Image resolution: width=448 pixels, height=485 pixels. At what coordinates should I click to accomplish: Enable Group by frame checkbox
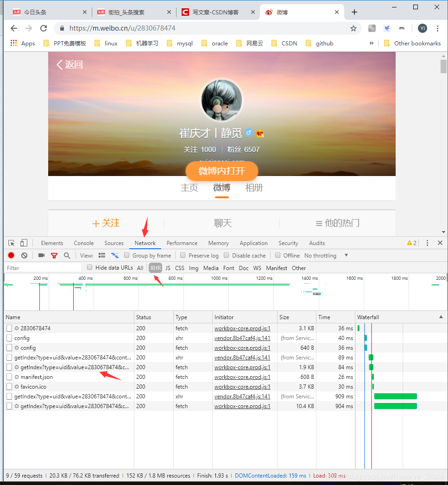click(x=126, y=255)
